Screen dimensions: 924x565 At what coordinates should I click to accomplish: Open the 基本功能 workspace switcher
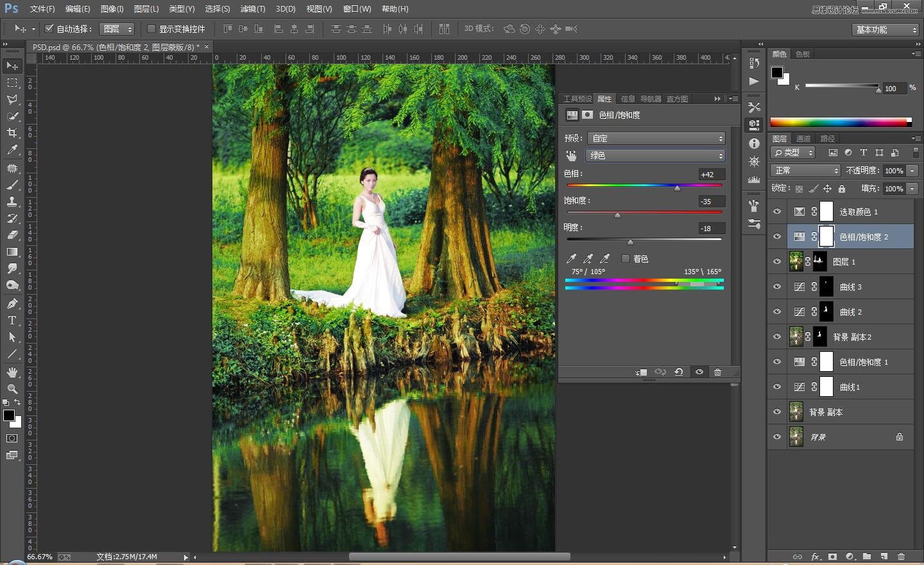pos(886,30)
